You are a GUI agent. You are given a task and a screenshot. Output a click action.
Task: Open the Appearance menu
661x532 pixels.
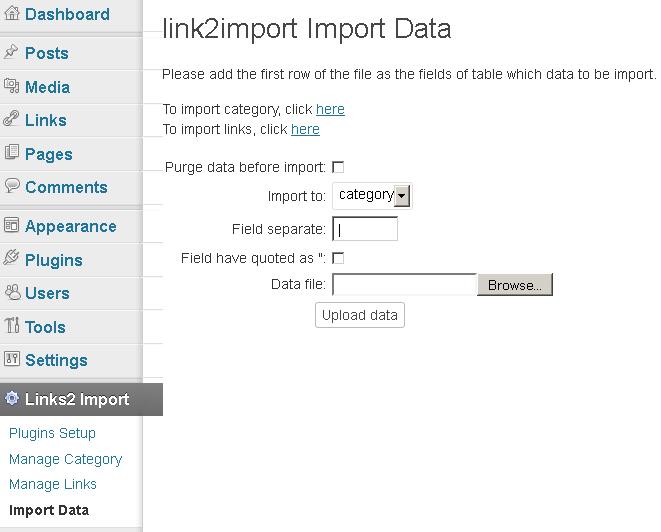[x=70, y=227]
